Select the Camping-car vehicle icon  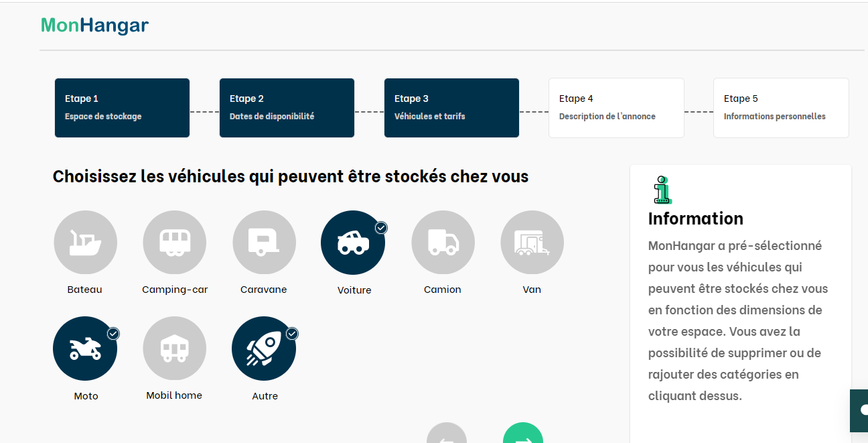(x=175, y=243)
